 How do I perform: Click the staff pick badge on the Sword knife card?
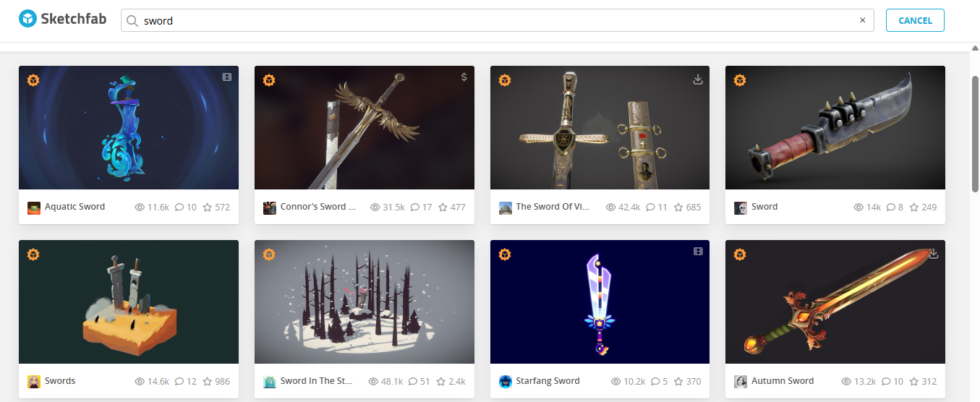740,80
